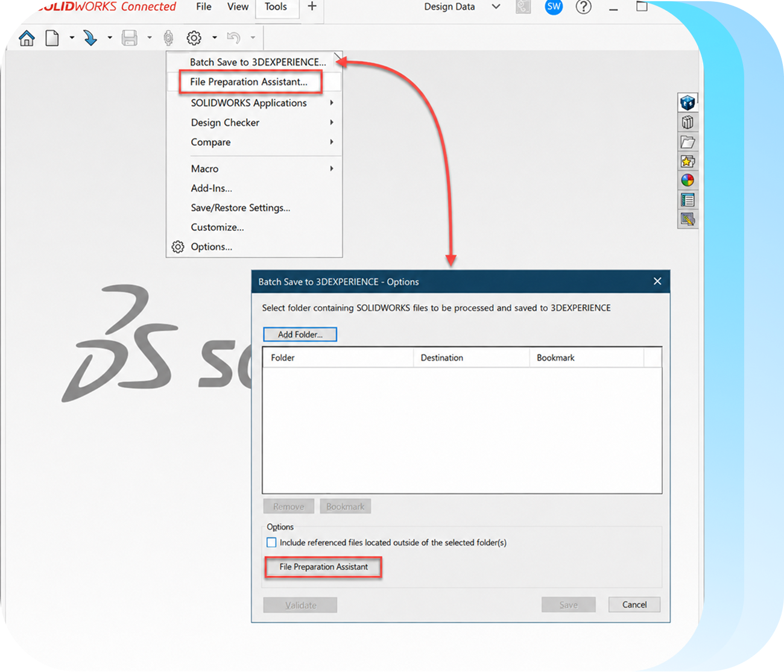784x672 pixels.
Task: Choose File Preparation Assistant... in Tools menu
Action: pyautogui.click(x=248, y=82)
